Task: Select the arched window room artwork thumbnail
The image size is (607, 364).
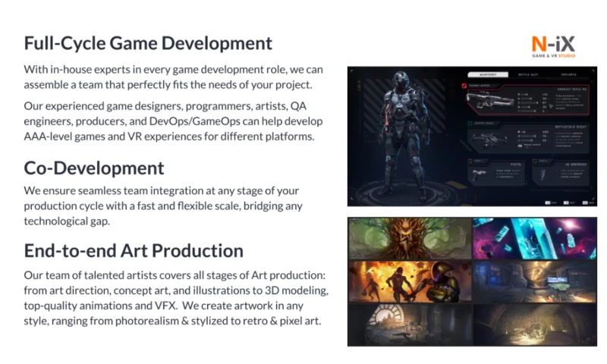Action: click(x=410, y=324)
